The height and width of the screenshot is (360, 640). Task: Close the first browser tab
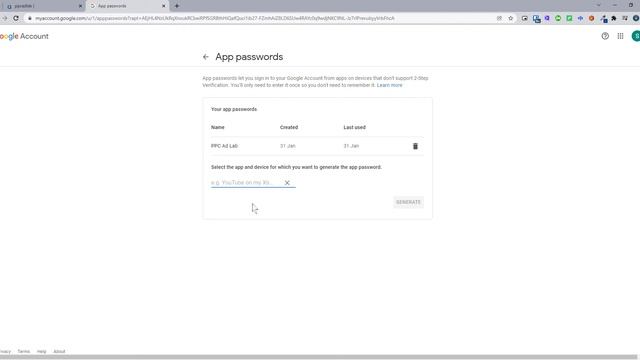pos(80,6)
